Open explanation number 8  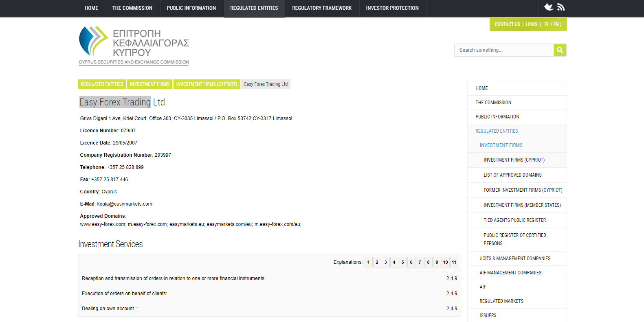point(428,262)
